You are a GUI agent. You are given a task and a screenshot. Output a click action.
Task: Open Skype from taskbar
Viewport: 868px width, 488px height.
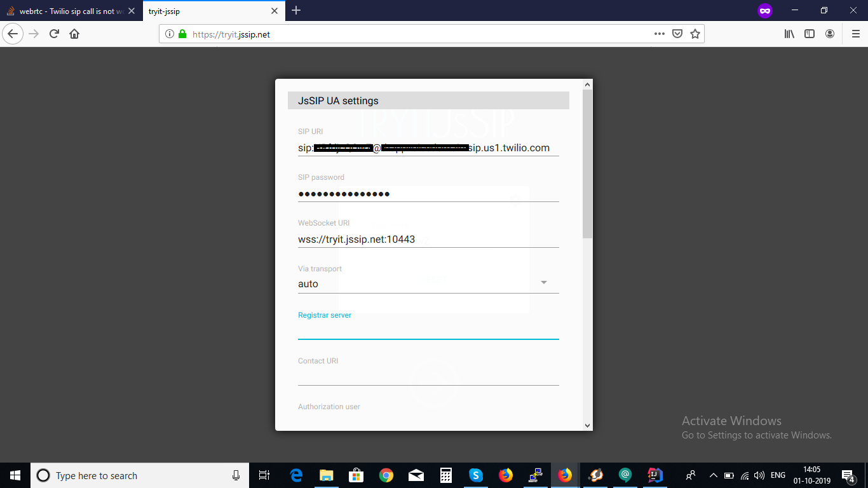pos(476,475)
